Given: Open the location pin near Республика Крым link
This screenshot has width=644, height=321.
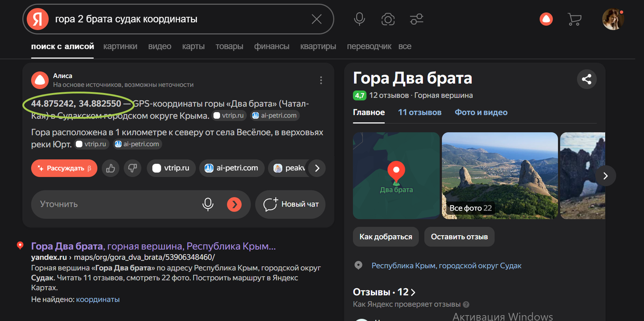Looking at the screenshot, I should pos(358,265).
